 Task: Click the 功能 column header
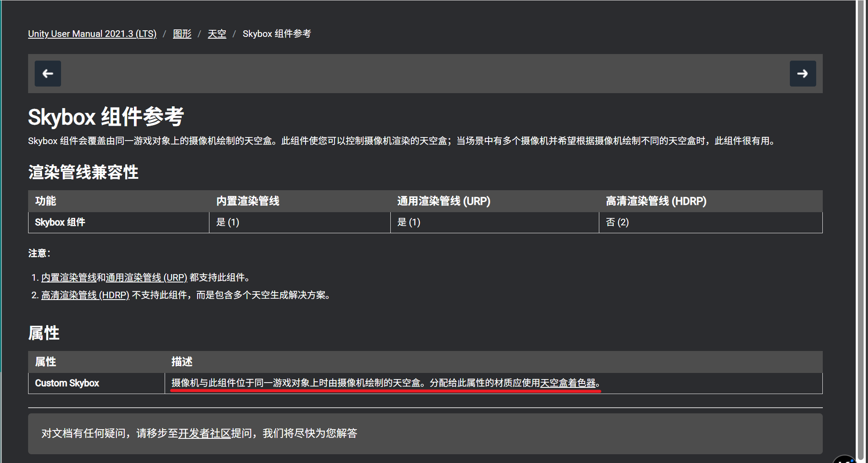click(119, 201)
